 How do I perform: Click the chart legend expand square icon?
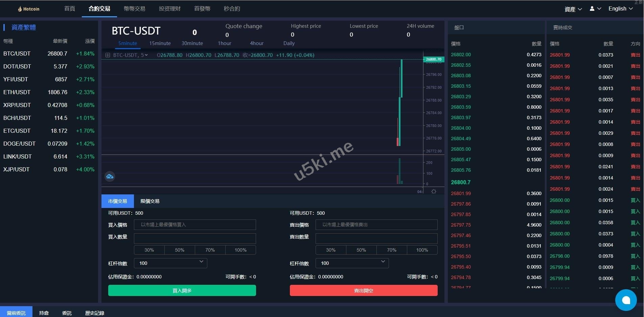point(108,55)
